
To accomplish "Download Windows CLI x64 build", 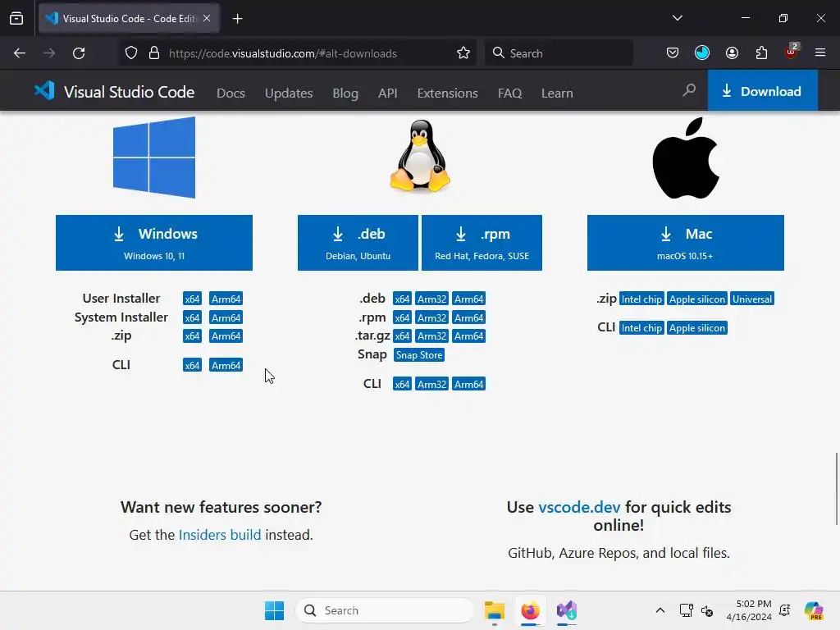I will click(x=192, y=365).
